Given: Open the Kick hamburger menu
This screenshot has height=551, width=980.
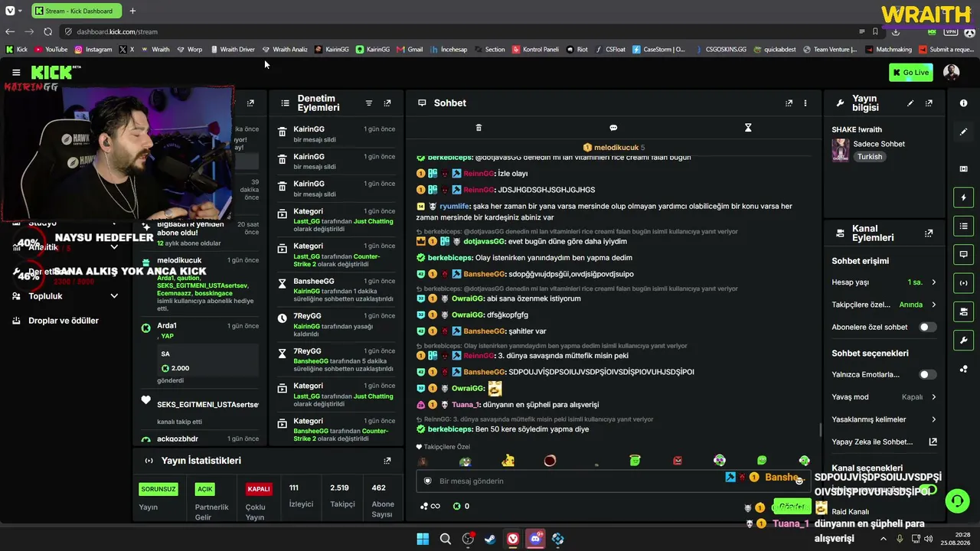Looking at the screenshot, I should [x=16, y=72].
